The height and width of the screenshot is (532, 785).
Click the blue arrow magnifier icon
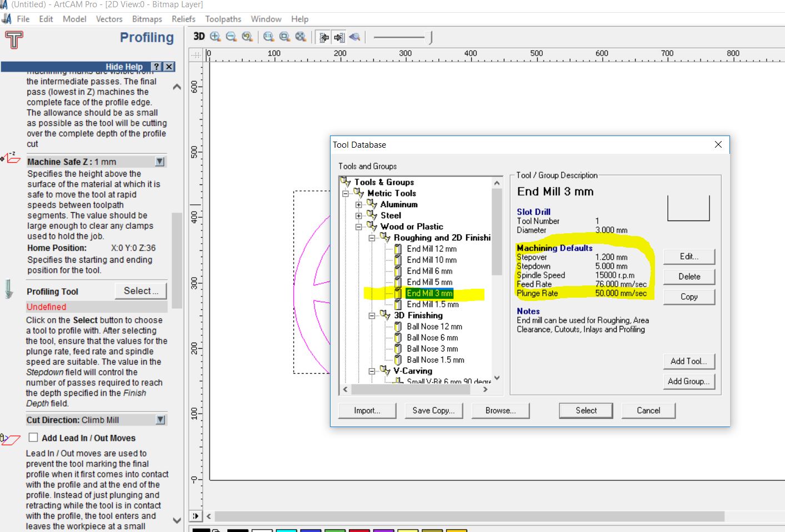tap(354, 37)
